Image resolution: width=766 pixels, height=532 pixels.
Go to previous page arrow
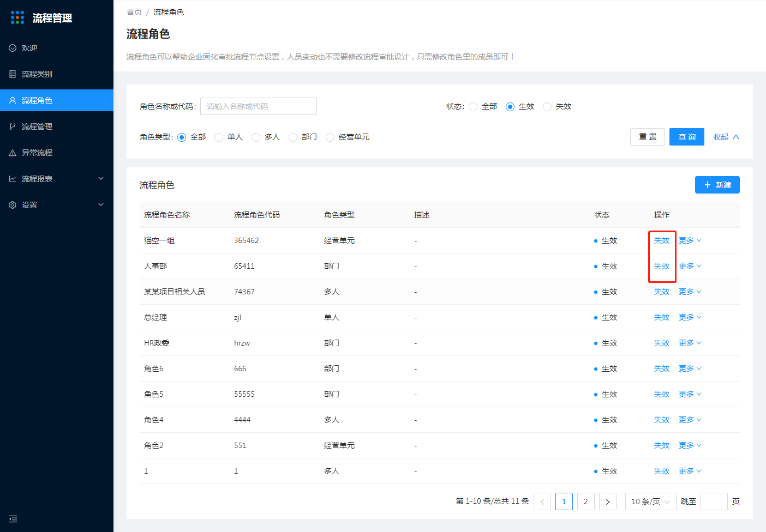(x=542, y=501)
